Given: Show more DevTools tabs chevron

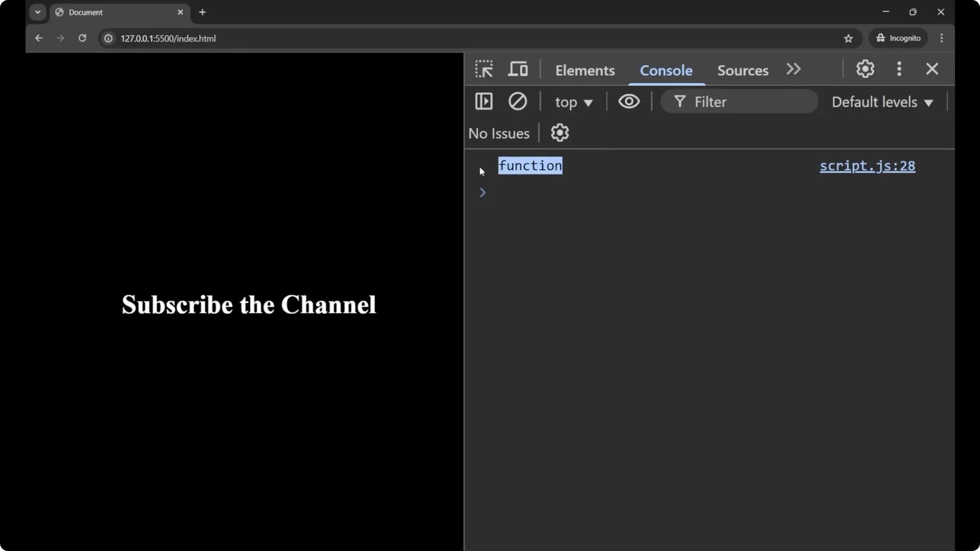Looking at the screenshot, I should click(x=793, y=69).
